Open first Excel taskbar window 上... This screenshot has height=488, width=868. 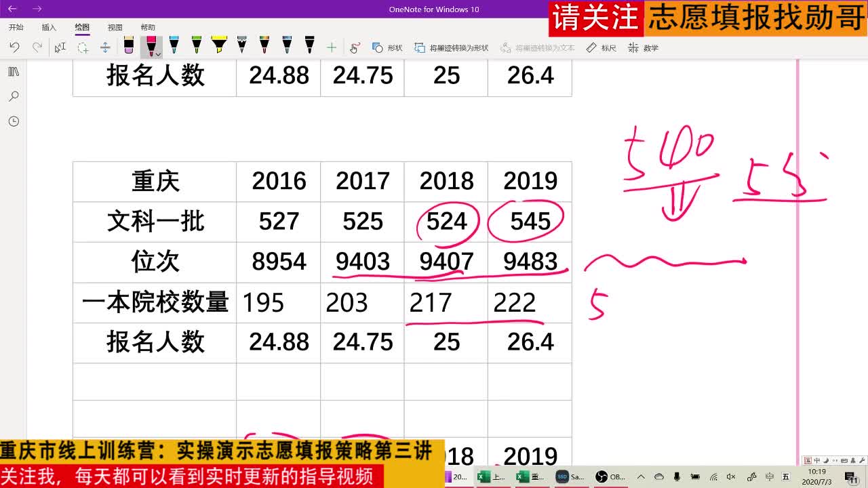(x=492, y=476)
